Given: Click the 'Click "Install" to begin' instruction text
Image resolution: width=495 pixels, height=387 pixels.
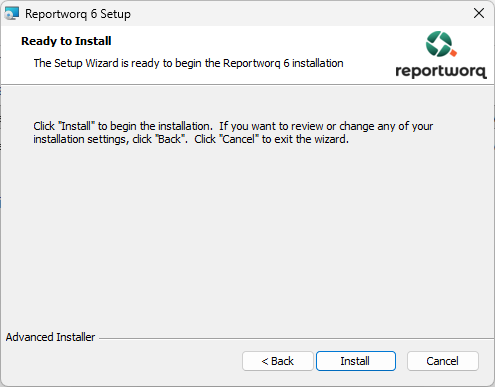Looking at the screenshot, I should click(x=233, y=132).
